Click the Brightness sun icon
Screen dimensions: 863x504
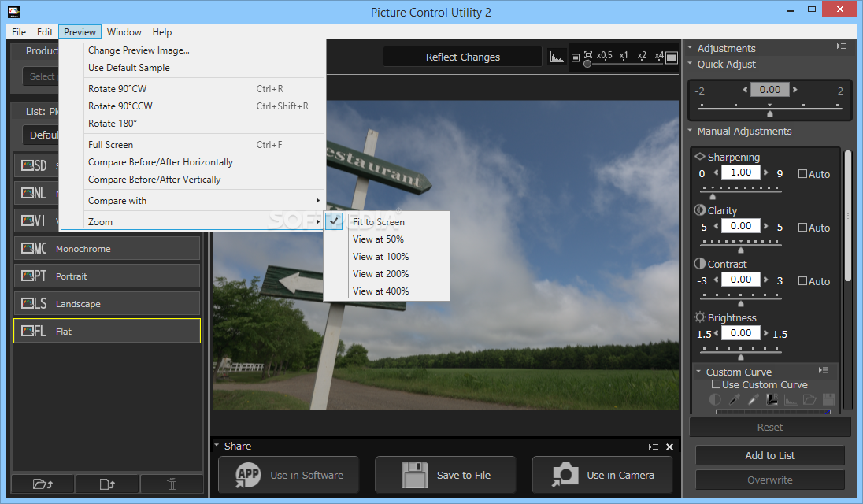coord(700,317)
